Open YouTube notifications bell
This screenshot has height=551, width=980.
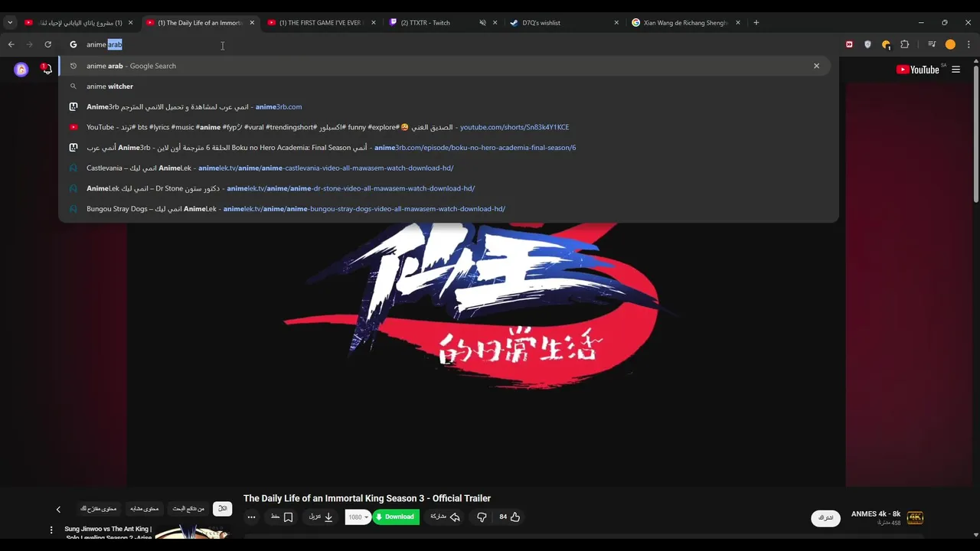[x=47, y=69]
